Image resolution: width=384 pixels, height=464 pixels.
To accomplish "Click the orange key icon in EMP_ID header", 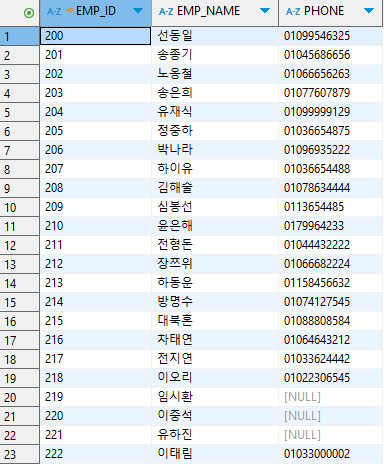I will click(x=69, y=10).
